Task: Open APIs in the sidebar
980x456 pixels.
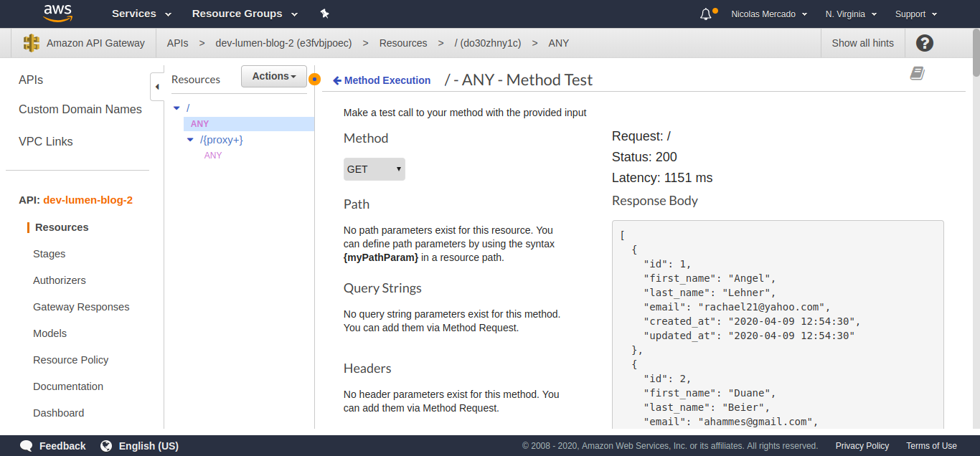Action: pos(31,80)
